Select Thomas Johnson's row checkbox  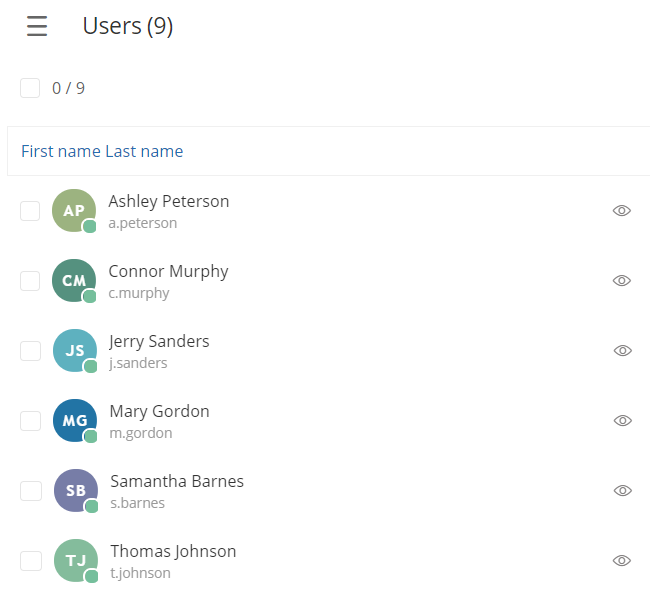click(x=31, y=561)
